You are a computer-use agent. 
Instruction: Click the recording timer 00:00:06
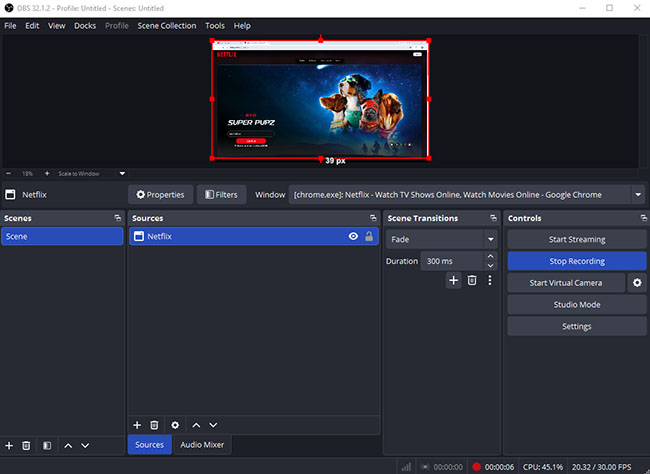click(500, 467)
